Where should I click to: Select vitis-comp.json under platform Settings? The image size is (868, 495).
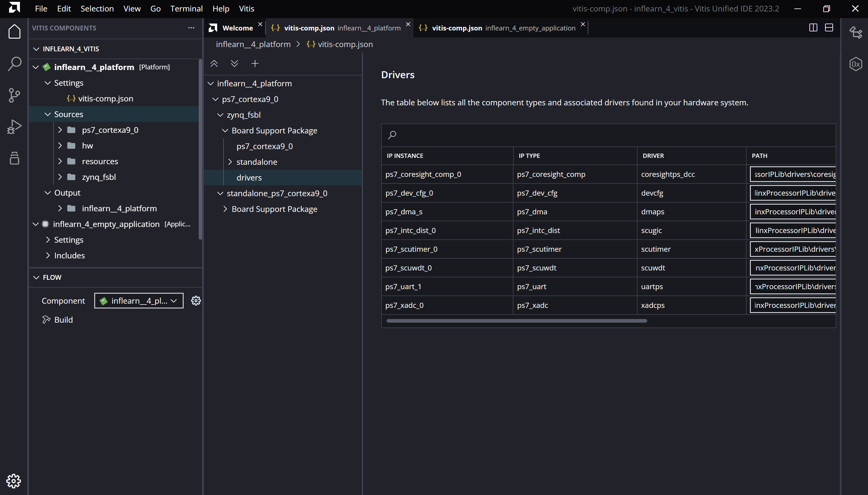105,99
